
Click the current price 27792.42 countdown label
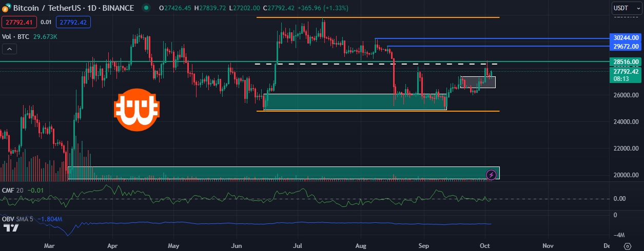627,75
